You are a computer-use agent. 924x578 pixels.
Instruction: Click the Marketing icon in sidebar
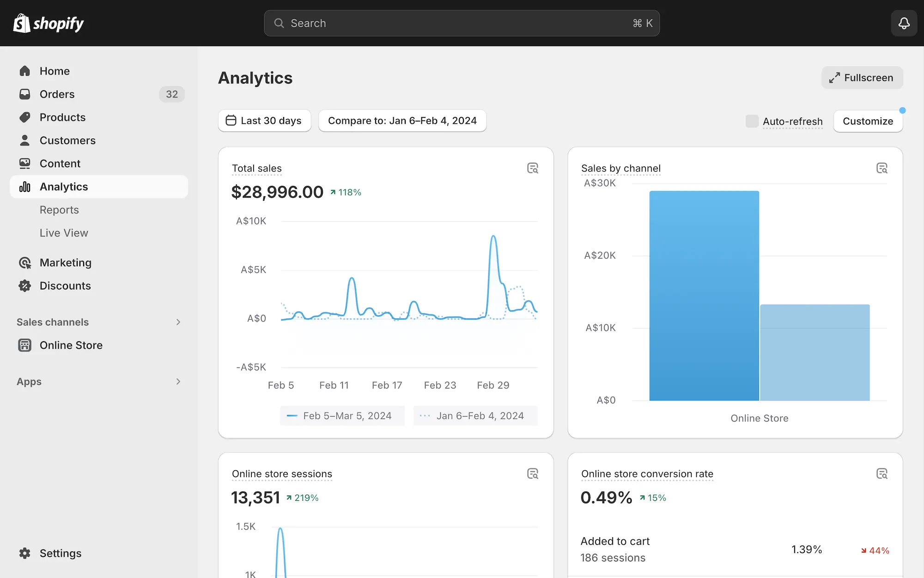click(x=24, y=262)
